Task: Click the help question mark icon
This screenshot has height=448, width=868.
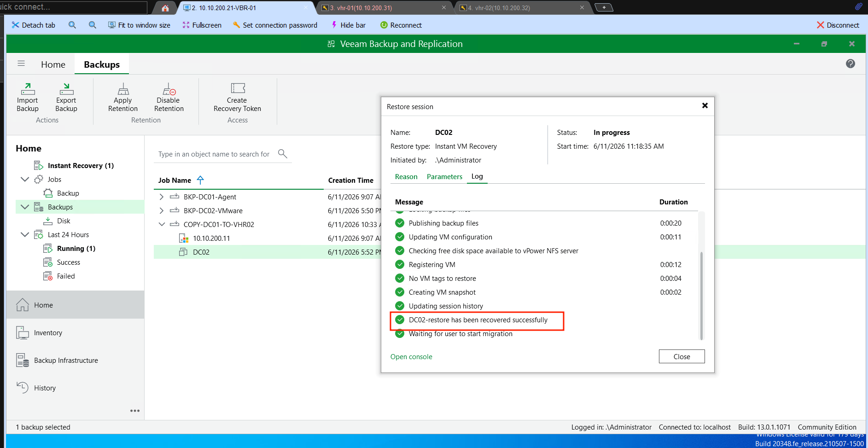Action: pos(851,64)
